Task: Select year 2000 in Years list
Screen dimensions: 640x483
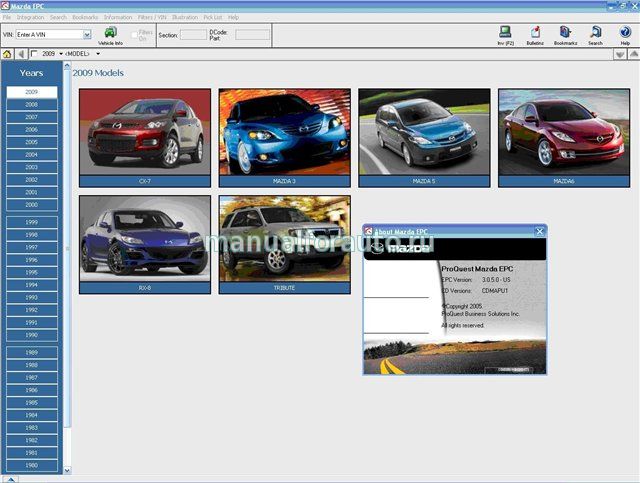Action: point(32,205)
